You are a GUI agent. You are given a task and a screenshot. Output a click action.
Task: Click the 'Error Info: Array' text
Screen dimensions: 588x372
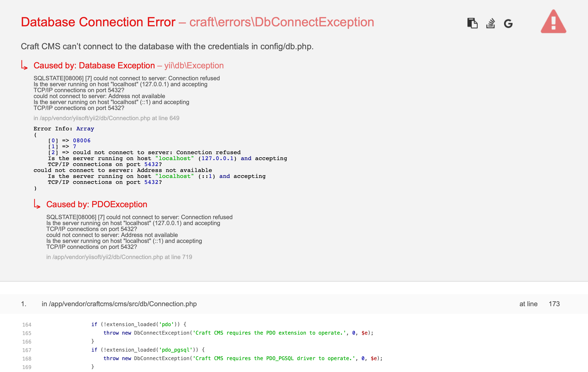coord(64,128)
